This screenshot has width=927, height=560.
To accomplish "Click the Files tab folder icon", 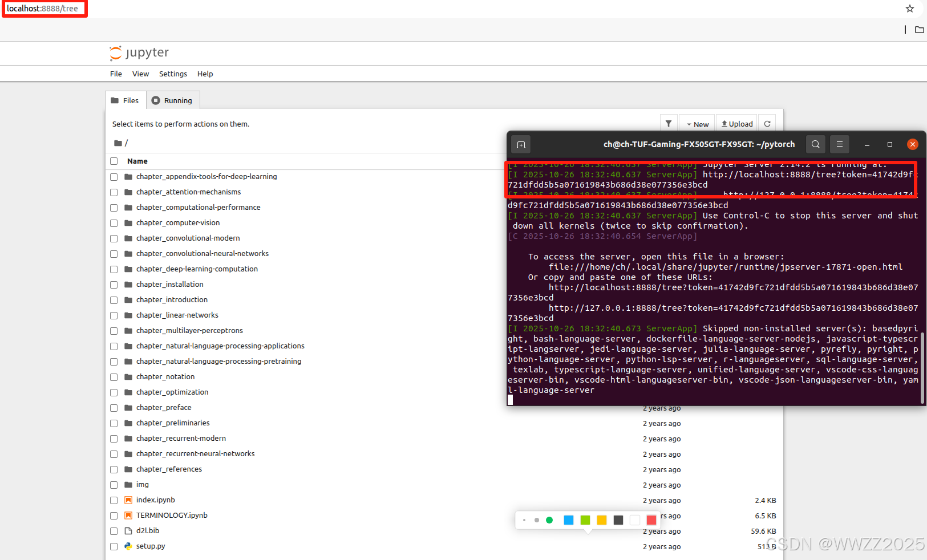I will (x=115, y=100).
